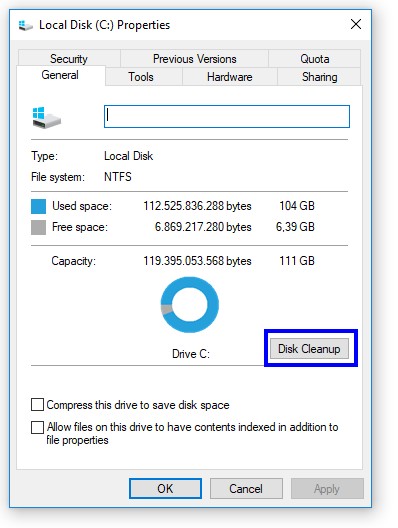398x528 pixels.
Task: Click the title bar drive icon
Action: pyautogui.click(x=25, y=25)
